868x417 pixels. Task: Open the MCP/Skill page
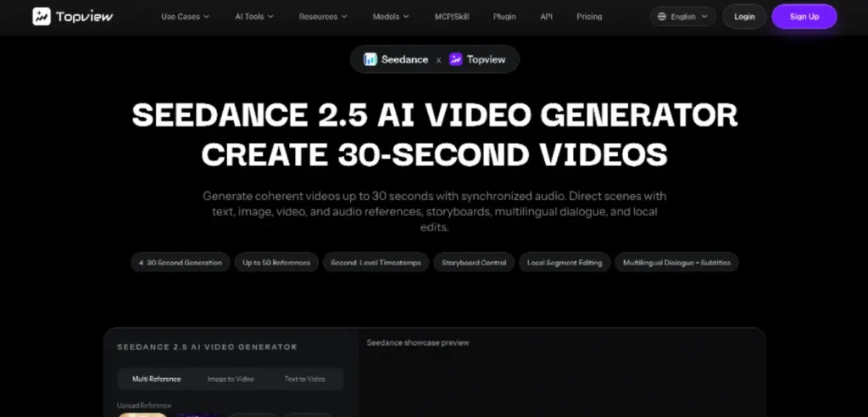(452, 17)
